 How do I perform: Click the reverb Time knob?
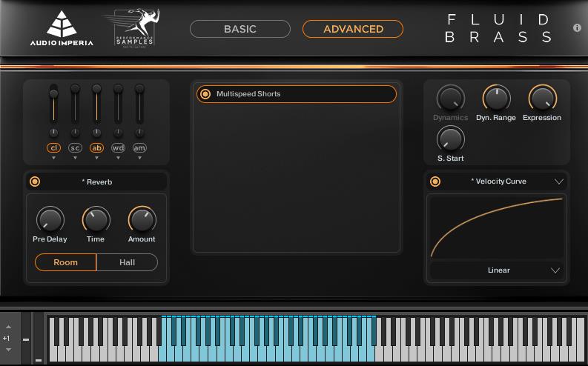coord(96,220)
